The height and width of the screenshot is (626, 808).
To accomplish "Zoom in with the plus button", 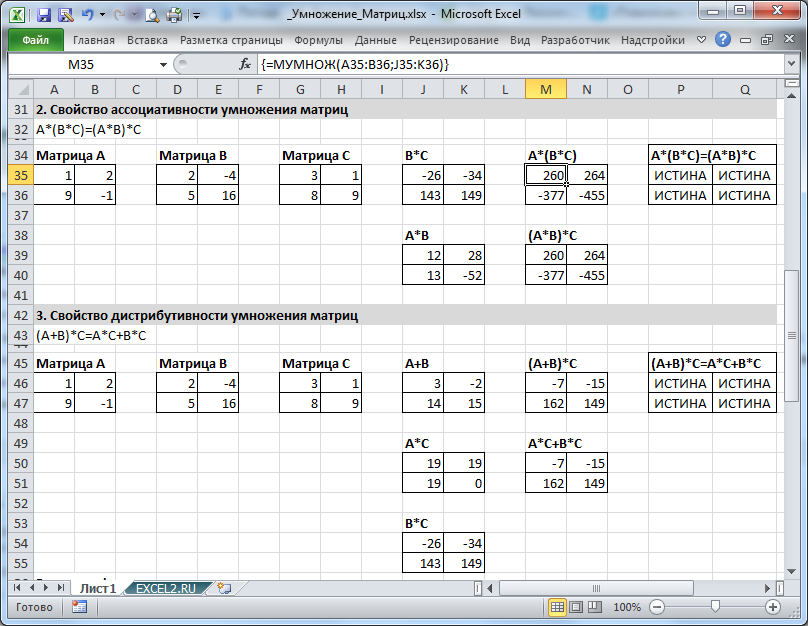I will pyautogui.click(x=772, y=607).
